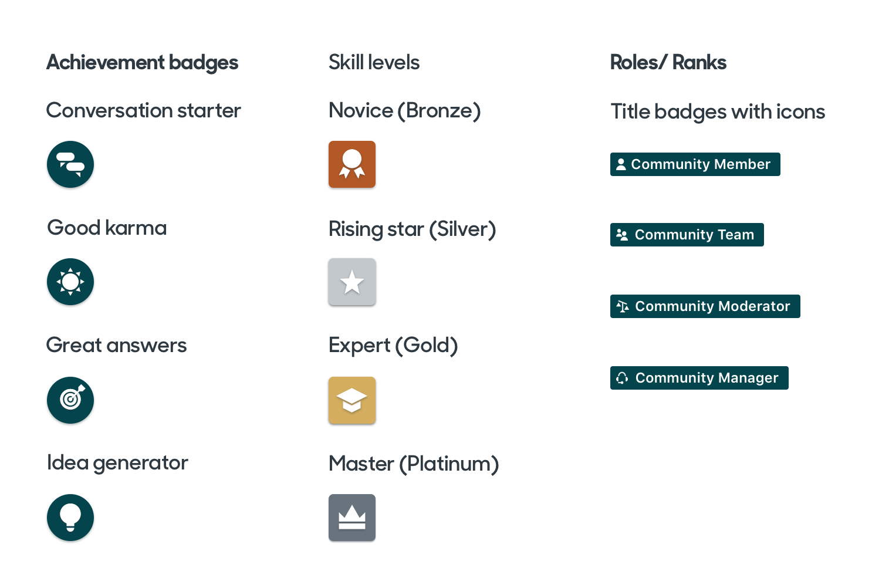The width and height of the screenshot is (872, 588).
Task: Click the Community Manager title badge
Action: pyautogui.click(x=699, y=378)
